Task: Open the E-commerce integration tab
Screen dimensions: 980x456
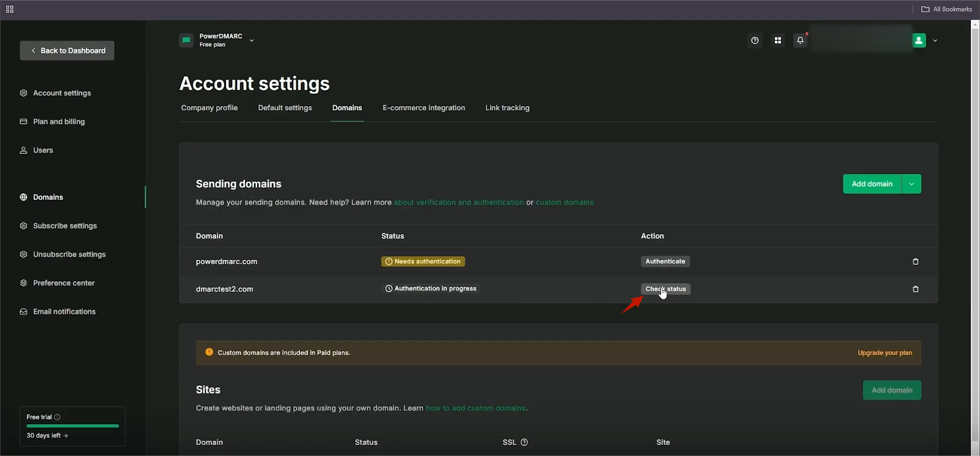Action: tap(424, 108)
